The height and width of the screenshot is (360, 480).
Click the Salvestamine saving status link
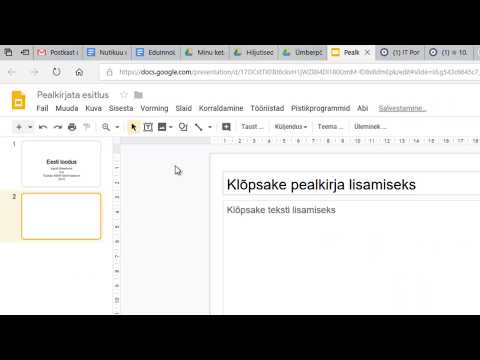click(402, 108)
